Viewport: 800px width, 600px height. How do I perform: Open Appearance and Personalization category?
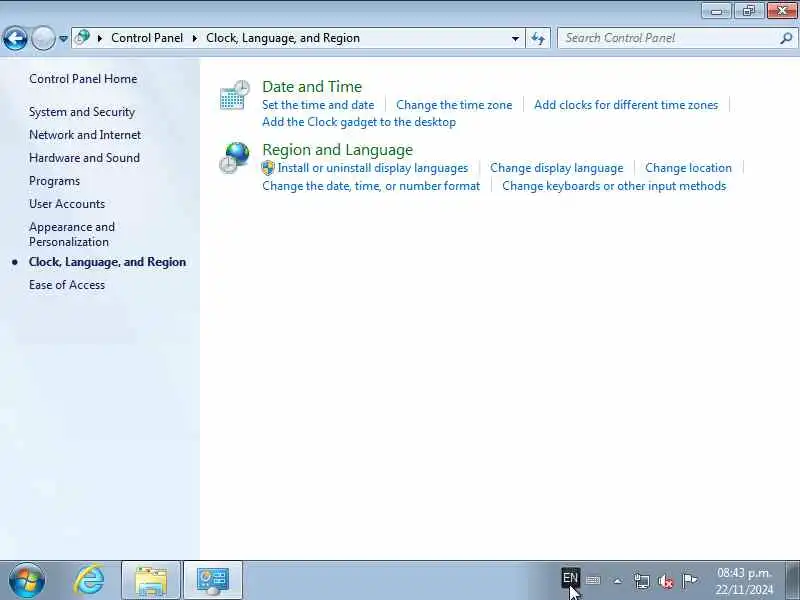click(72, 234)
